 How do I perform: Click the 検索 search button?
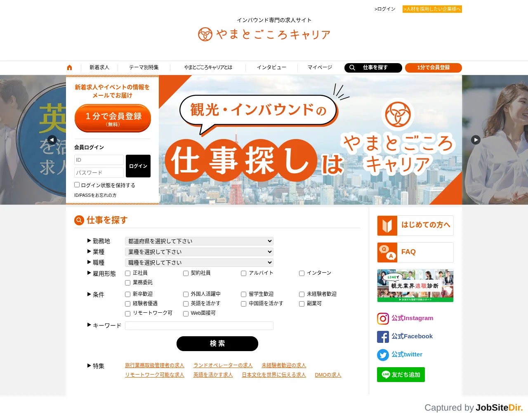click(217, 344)
